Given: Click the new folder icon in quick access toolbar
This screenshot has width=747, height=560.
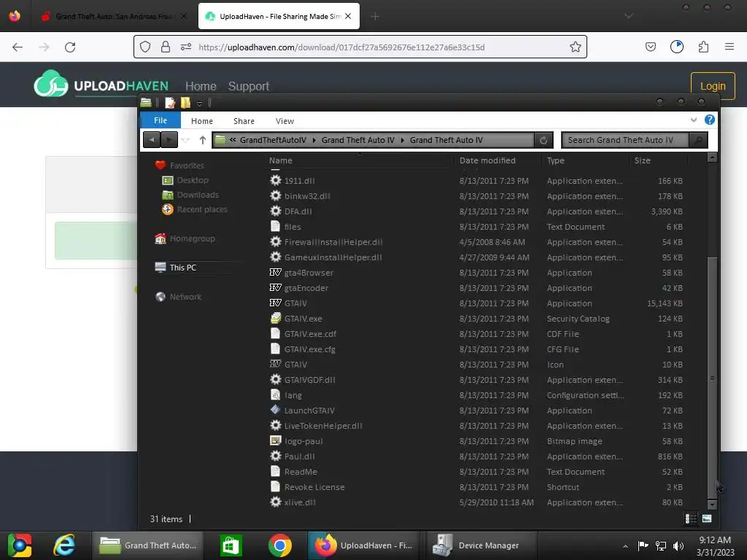Looking at the screenshot, I should pyautogui.click(x=185, y=103).
